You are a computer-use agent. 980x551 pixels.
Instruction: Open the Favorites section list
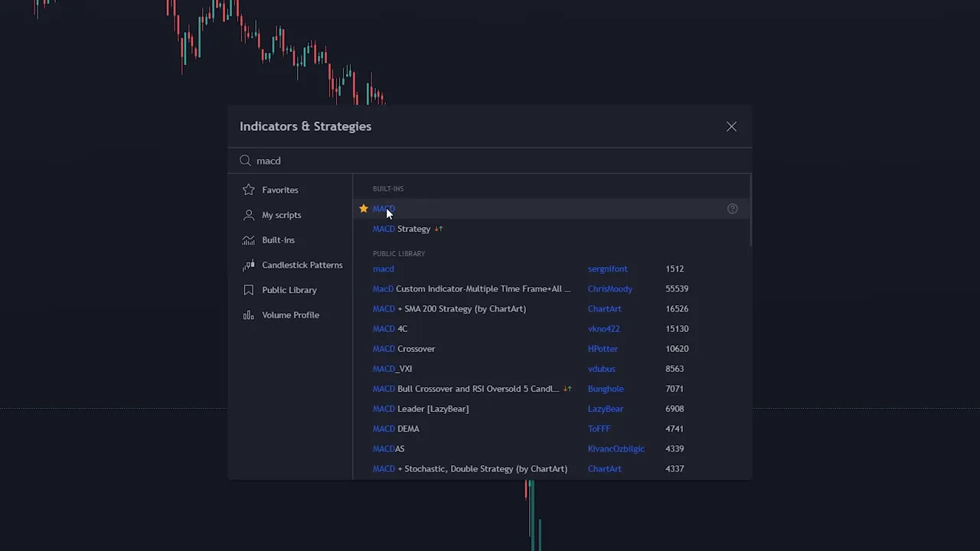click(x=280, y=190)
